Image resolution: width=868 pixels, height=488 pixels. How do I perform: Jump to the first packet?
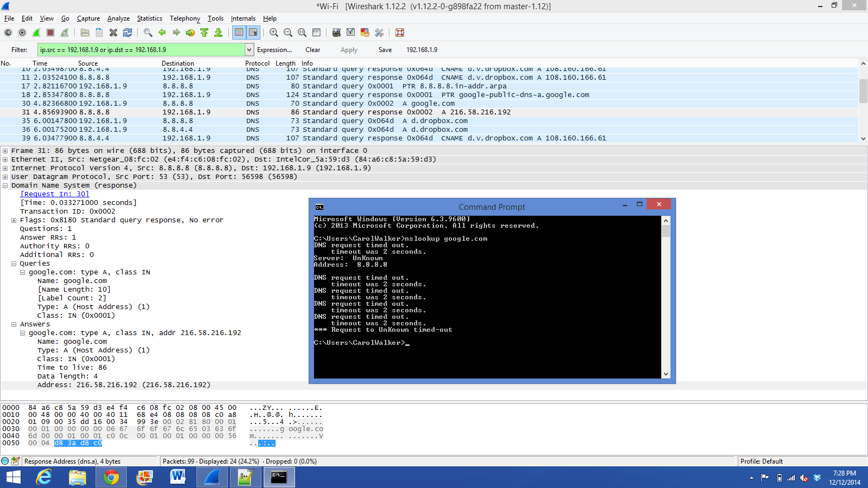coord(205,33)
